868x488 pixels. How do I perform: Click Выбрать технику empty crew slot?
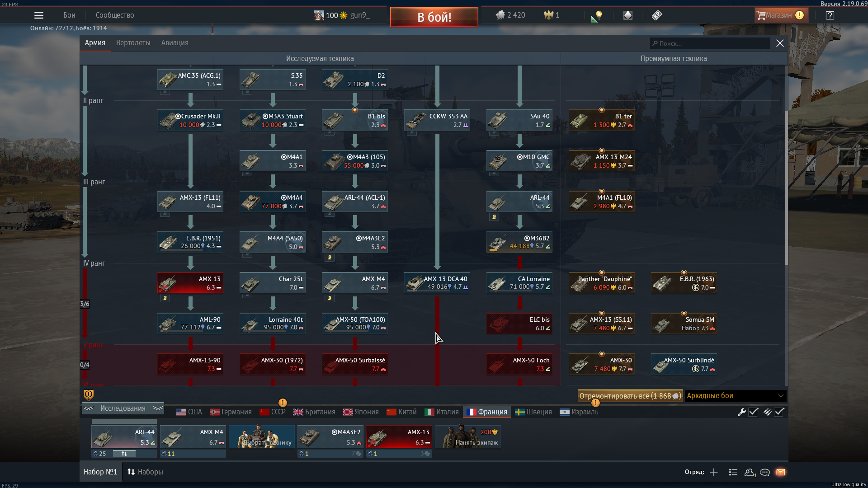pos(262,436)
